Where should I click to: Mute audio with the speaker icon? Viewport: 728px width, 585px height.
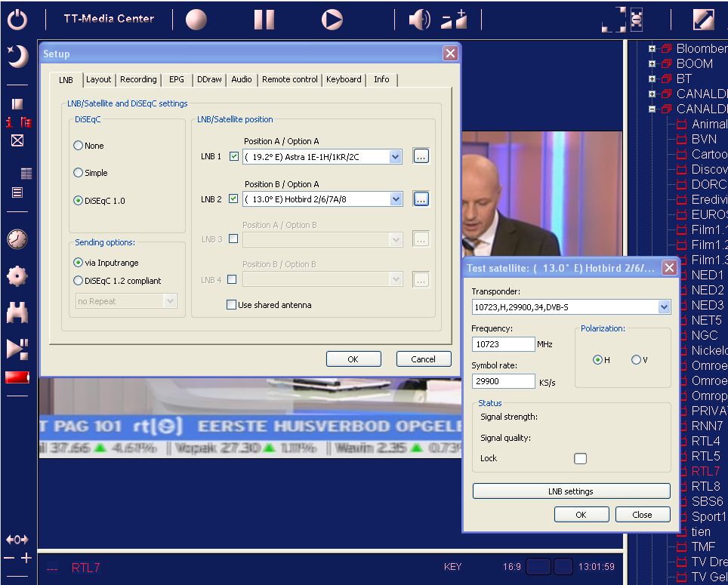pos(419,20)
